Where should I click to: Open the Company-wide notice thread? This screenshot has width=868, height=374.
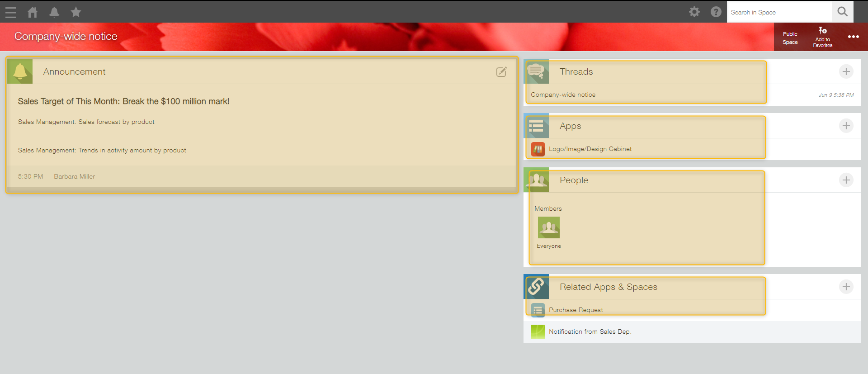(563, 95)
